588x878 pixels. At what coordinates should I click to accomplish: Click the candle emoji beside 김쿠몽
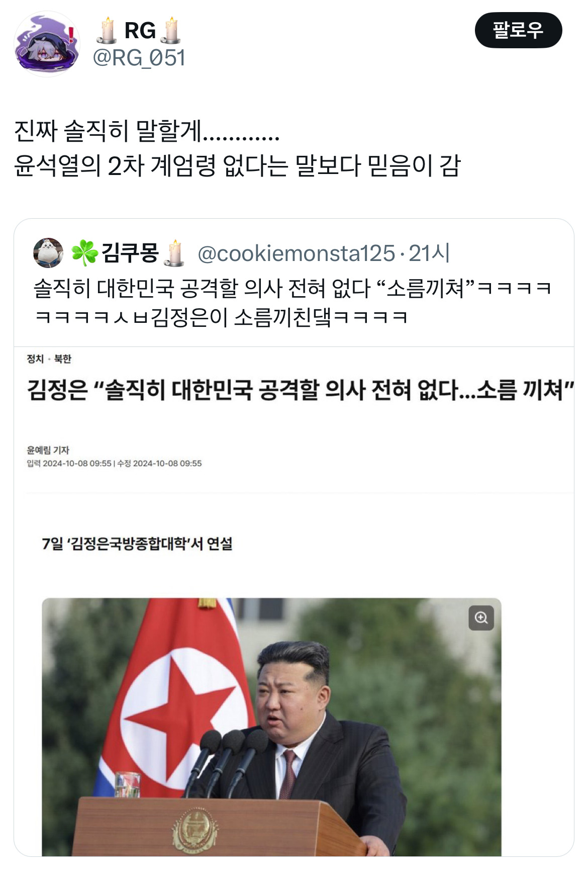coord(174,253)
